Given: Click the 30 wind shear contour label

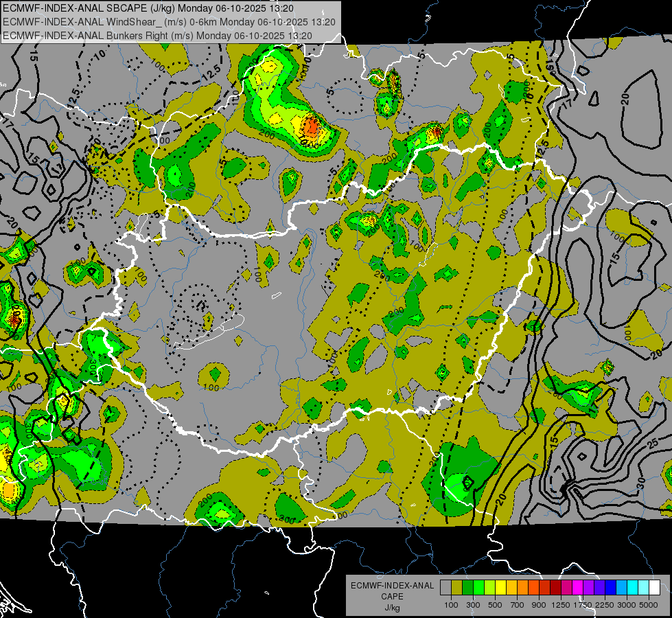Looking at the screenshot, I should pyautogui.click(x=641, y=483).
